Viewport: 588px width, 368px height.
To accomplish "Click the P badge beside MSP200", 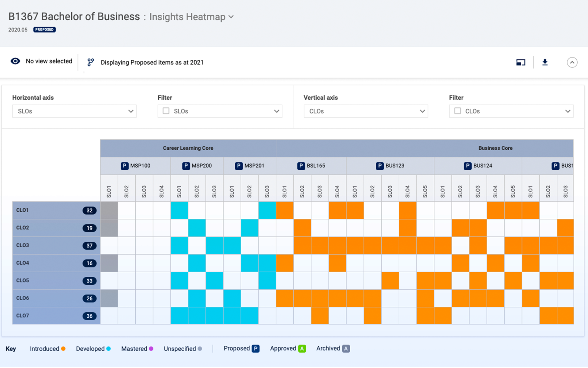I will 186,166.
